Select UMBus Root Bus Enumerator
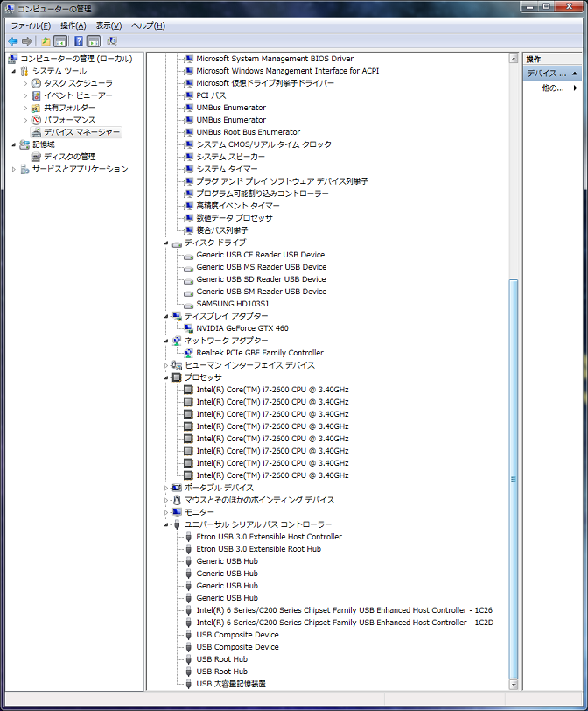 pyautogui.click(x=248, y=132)
